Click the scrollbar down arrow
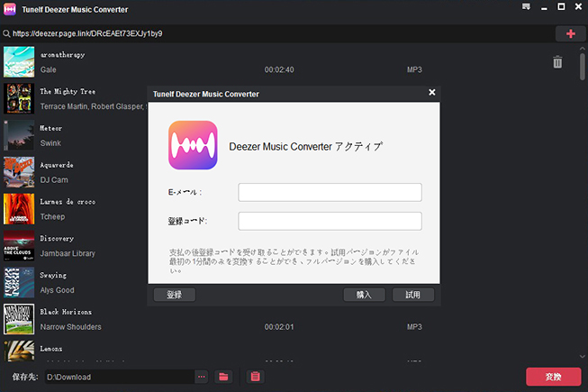The width and height of the screenshot is (588, 392). coord(583,356)
